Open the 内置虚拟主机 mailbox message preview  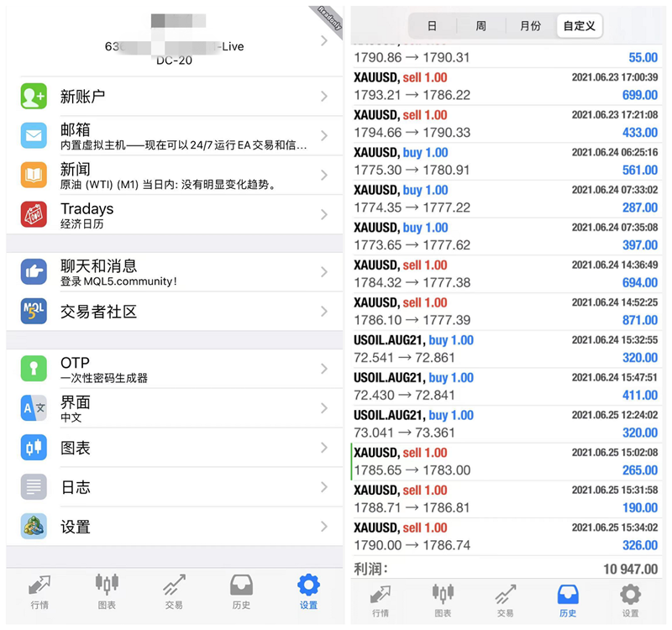[183, 145]
